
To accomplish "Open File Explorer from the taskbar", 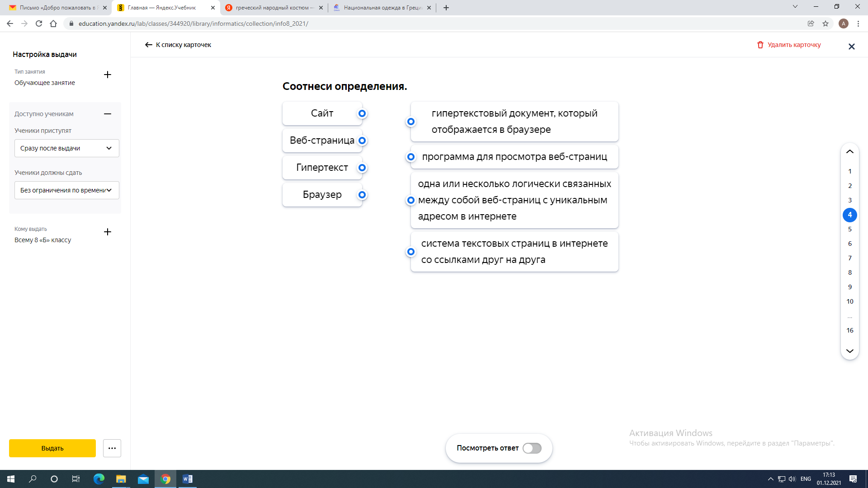I will pos(121,479).
